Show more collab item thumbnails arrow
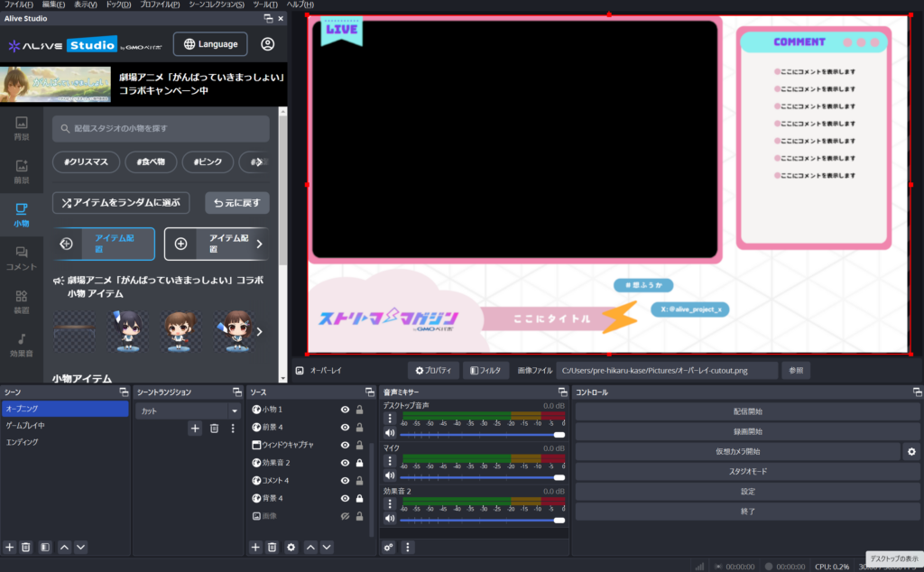The height and width of the screenshot is (572, 924). pyautogui.click(x=259, y=332)
